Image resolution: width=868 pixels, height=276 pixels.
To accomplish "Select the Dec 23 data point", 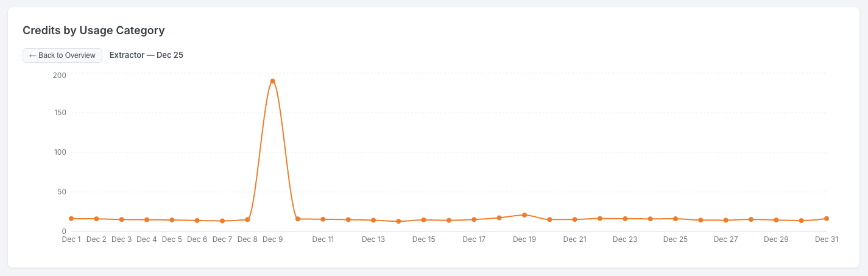I will coord(625,219).
